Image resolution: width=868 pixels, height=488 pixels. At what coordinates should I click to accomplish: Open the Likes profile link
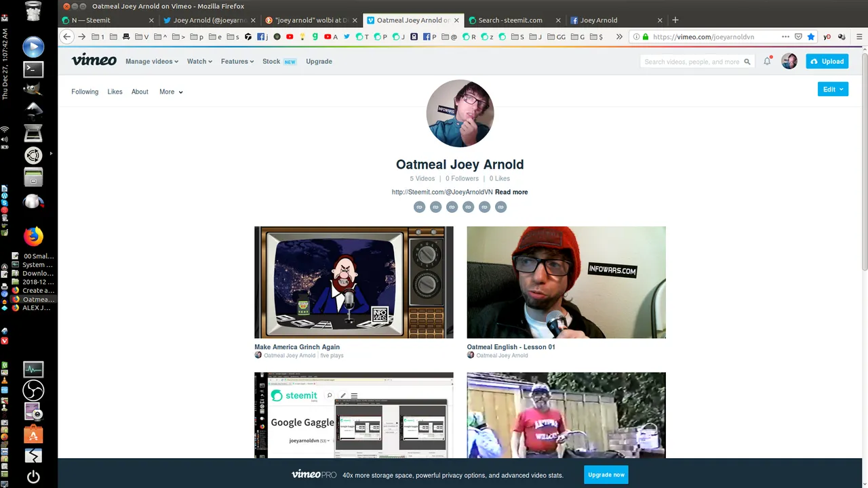point(115,92)
